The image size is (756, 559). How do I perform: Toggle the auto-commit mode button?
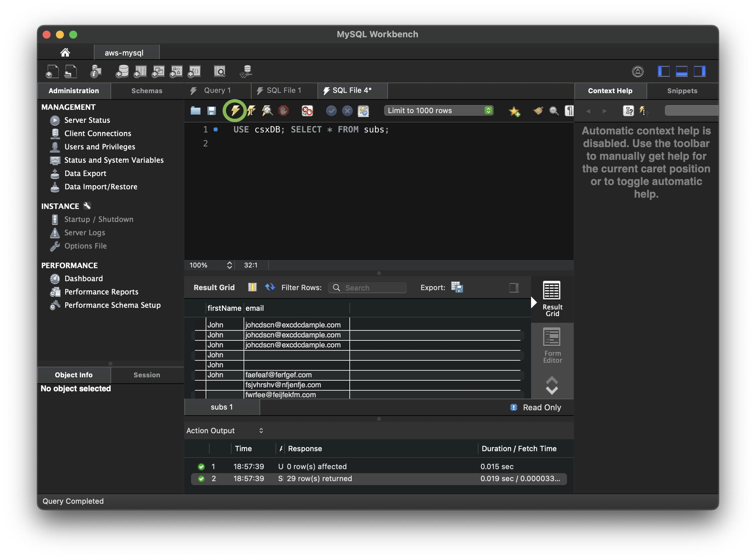[x=363, y=111]
